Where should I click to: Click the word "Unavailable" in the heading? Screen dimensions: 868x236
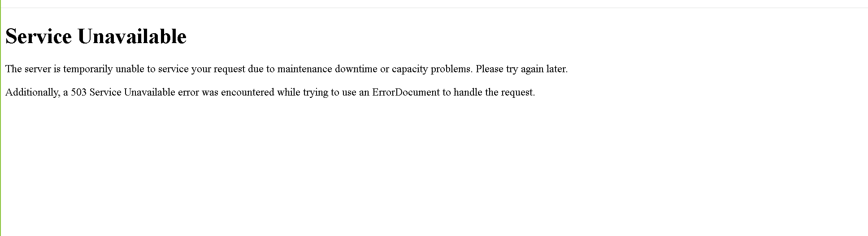(132, 36)
